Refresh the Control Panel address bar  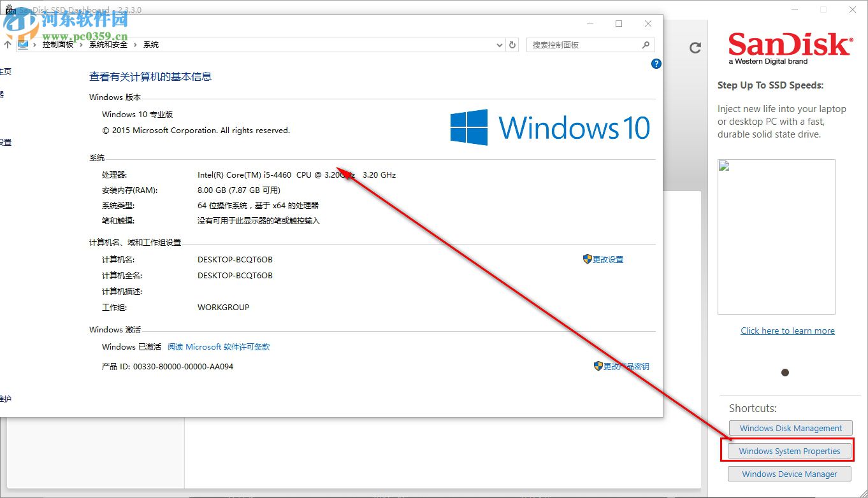(512, 45)
